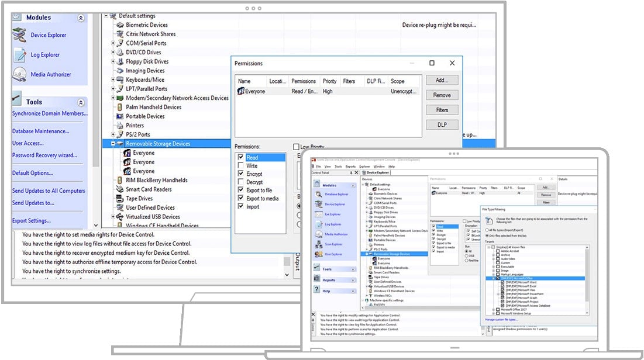Select USB bus radio on laptop
The width and height of the screenshot is (644, 360).
tap(467, 256)
